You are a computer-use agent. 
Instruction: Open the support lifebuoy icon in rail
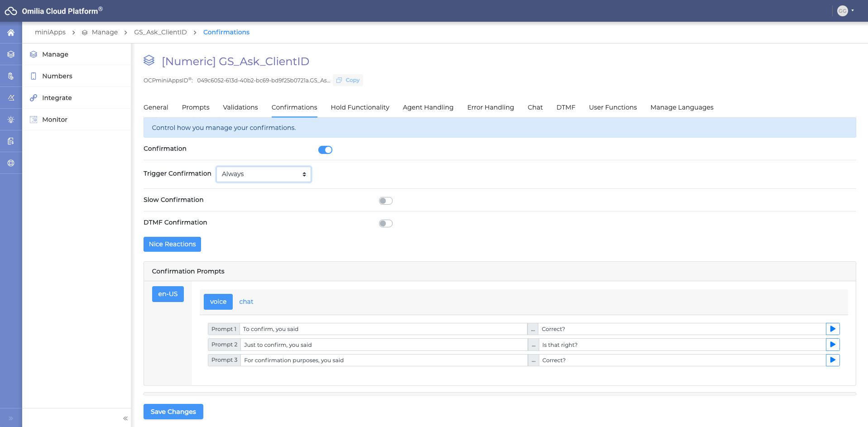(x=11, y=163)
